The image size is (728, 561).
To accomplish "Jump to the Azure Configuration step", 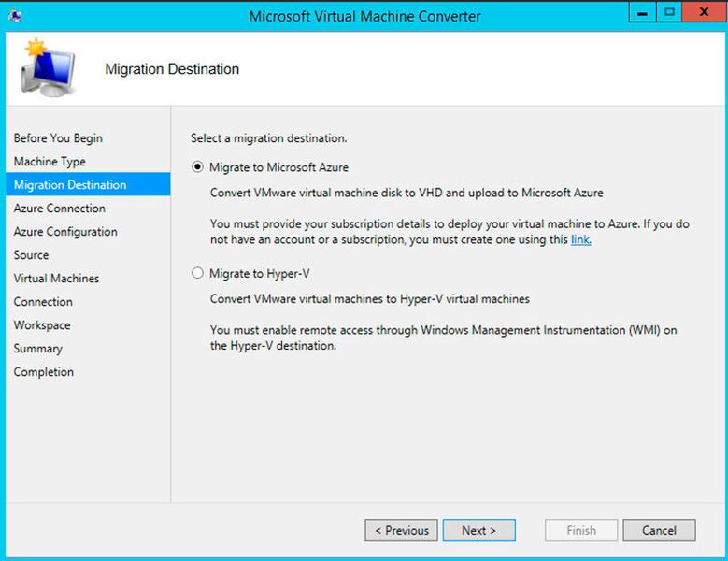I will 65,232.
